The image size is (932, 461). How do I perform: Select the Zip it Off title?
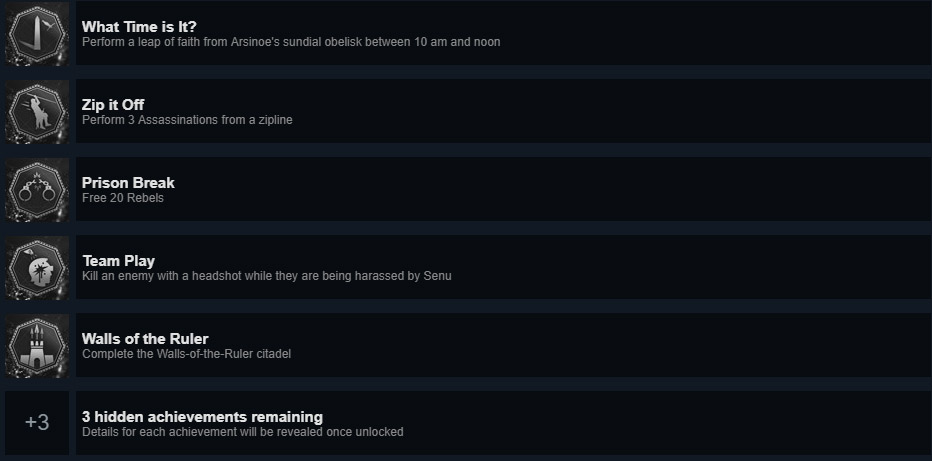[x=113, y=105]
